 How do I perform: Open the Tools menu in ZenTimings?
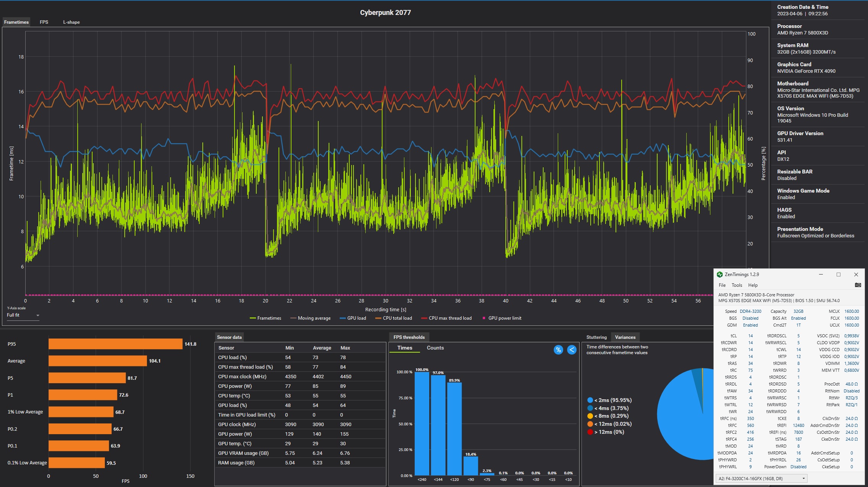point(736,285)
